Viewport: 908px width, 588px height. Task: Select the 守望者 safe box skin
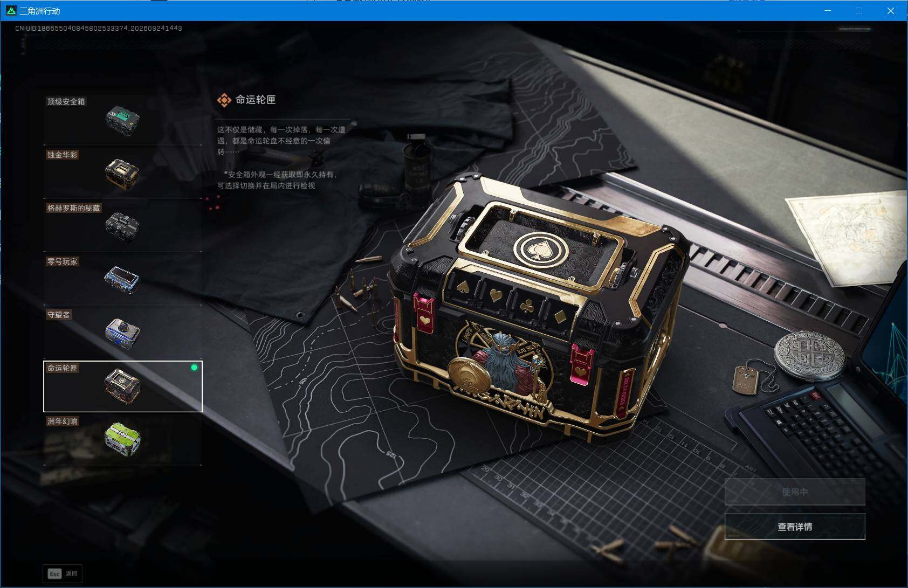[x=123, y=333]
